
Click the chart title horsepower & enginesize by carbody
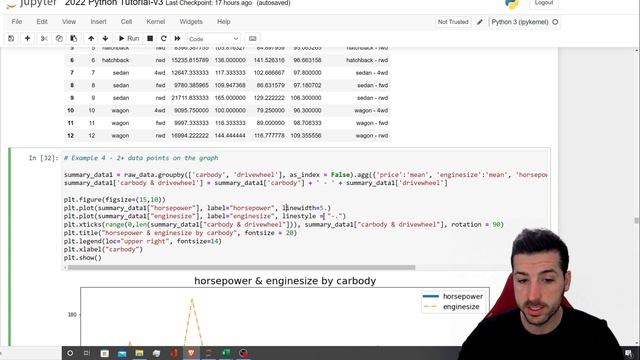pyautogui.click(x=285, y=281)
